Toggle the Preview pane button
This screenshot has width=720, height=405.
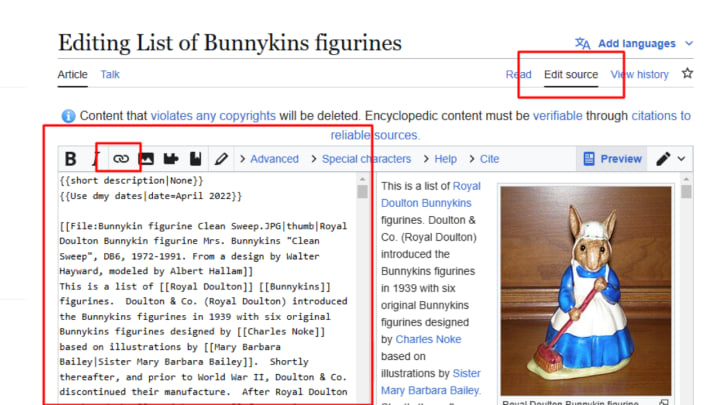[x=612, y=159]
